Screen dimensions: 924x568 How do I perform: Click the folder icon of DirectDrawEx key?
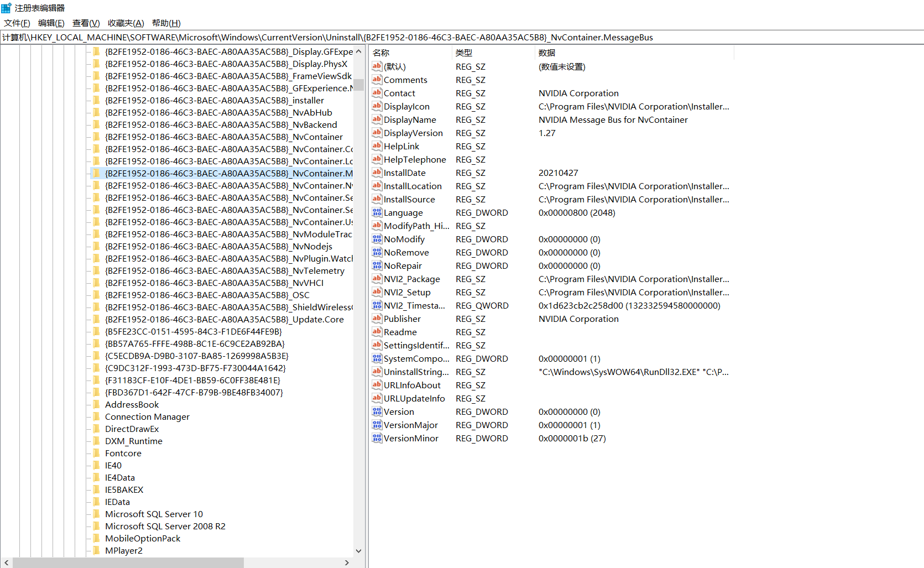click(x=96, y=429)
